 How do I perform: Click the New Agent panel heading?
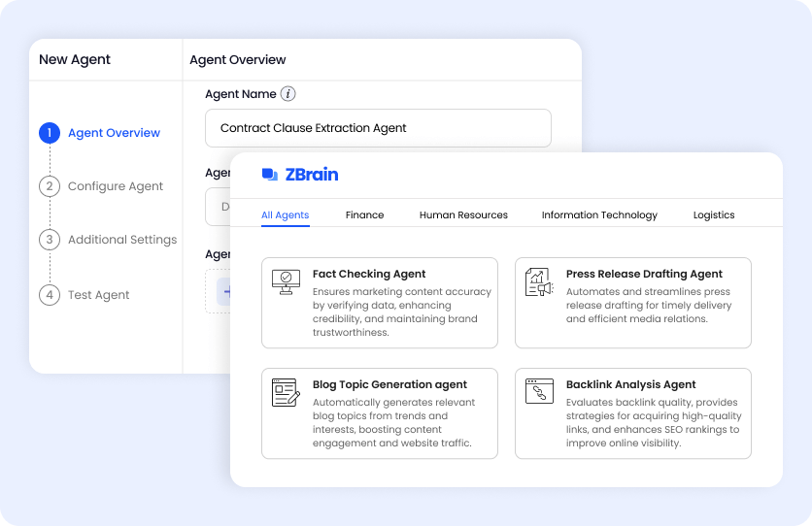pyautogui.click(x=75, y=59)
